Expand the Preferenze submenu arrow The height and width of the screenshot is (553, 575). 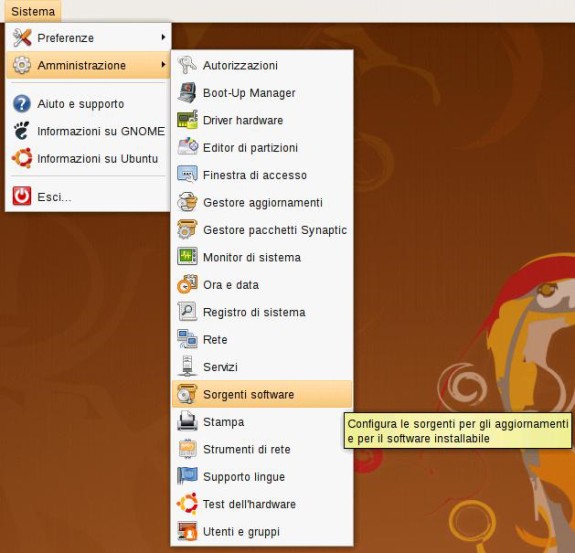coord(163,37)
